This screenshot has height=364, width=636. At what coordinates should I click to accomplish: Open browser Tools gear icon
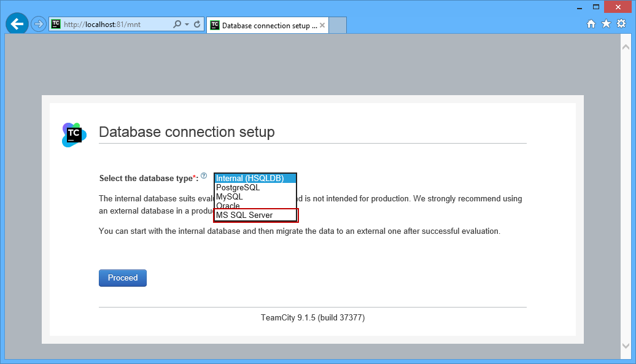tap(621, 23)
